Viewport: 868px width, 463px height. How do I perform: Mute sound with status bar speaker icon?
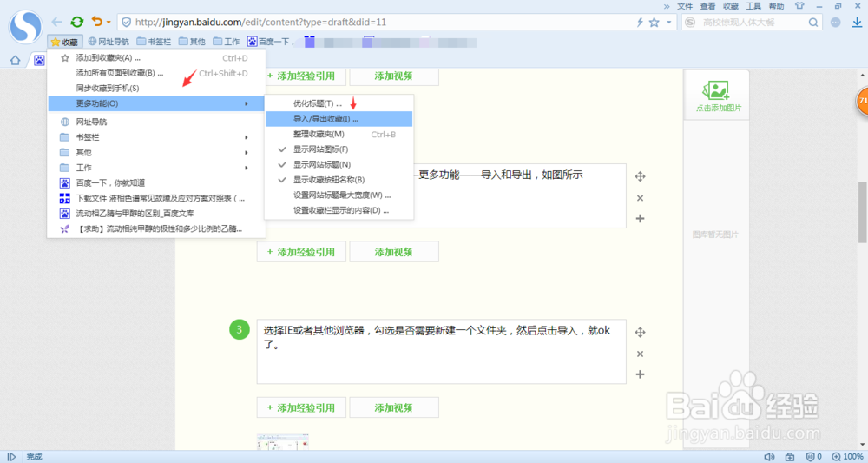pos(769,457)
